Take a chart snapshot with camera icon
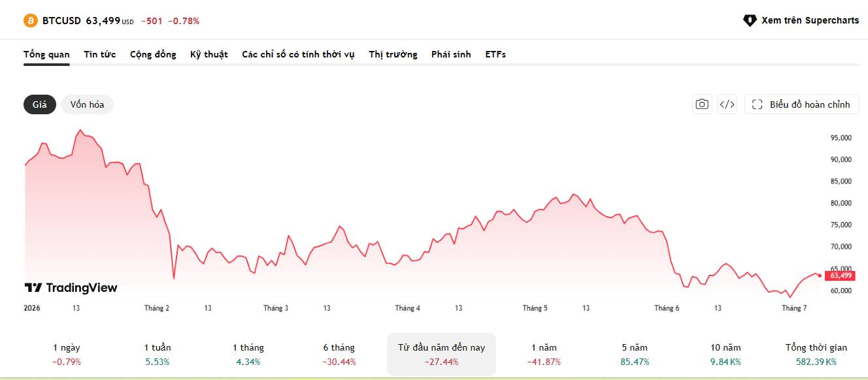Screen dimensions: 868x380 [x=702, y=104]
